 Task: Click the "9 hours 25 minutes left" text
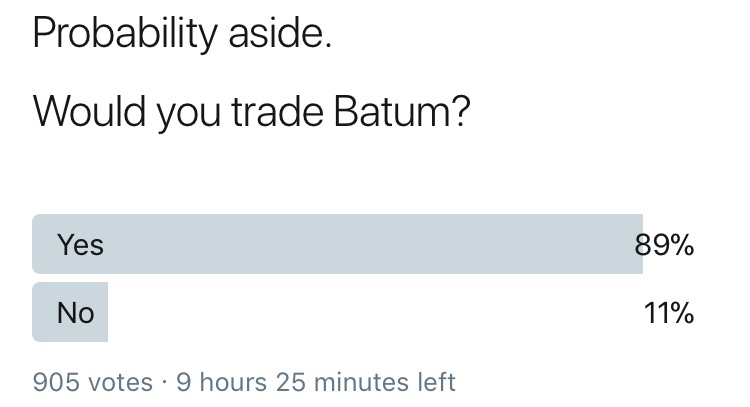click(315, 381)
